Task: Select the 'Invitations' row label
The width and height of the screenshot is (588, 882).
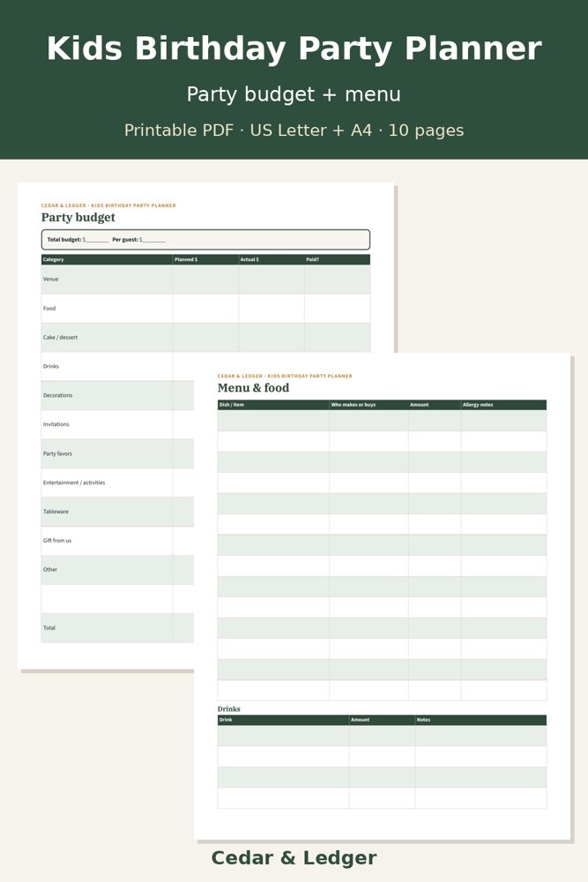Action: coord(56,424)
